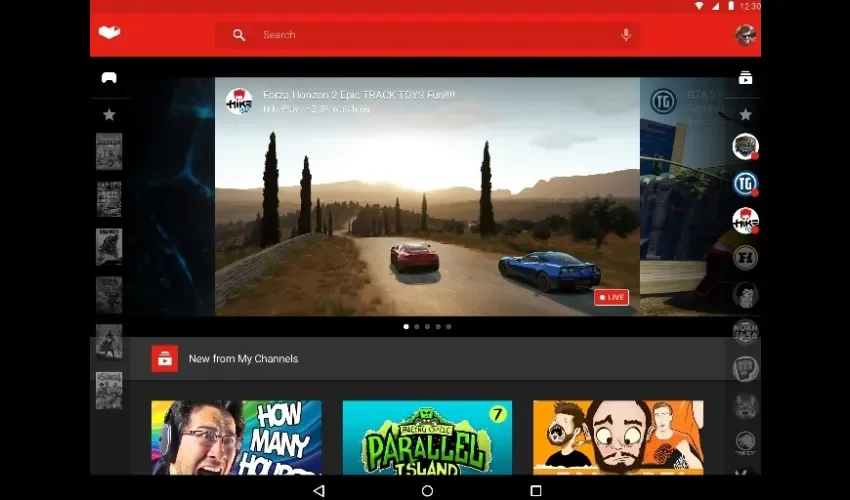Viewport: 850px width, 500px height.
Task: Activate voice search microphone
Action: click(626, 35)
